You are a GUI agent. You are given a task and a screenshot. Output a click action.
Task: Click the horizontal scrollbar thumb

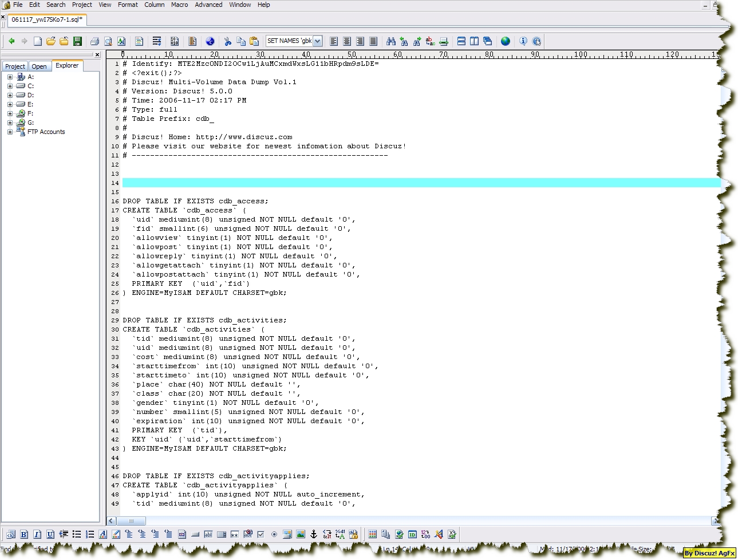[x=131, y=521]
